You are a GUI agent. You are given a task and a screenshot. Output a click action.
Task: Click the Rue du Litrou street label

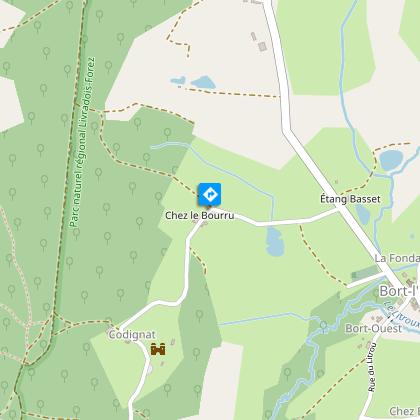372,367
